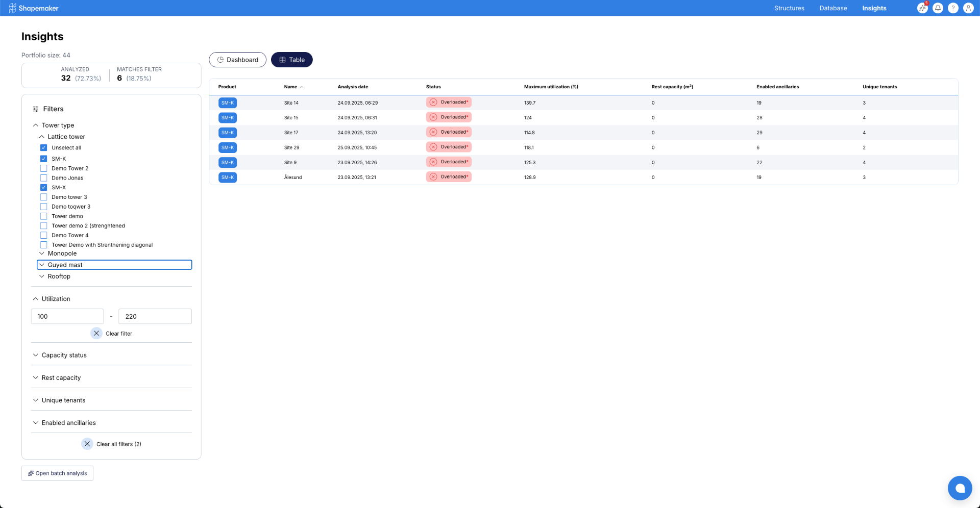Check the Demo Jonas checkbox
Viewport: 980px width, 508px height.
pyautogui.click(x=43, y=178)
